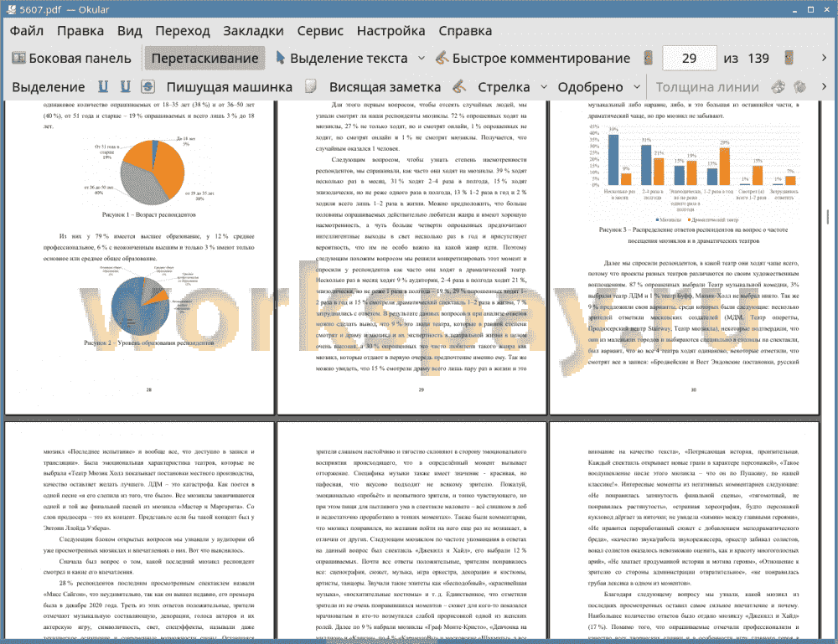Minimize the Okular window

[794, 9]
